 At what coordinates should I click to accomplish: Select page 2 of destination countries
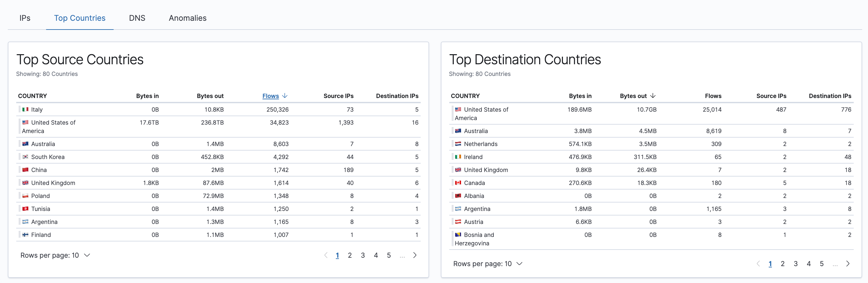coord(782,264)
